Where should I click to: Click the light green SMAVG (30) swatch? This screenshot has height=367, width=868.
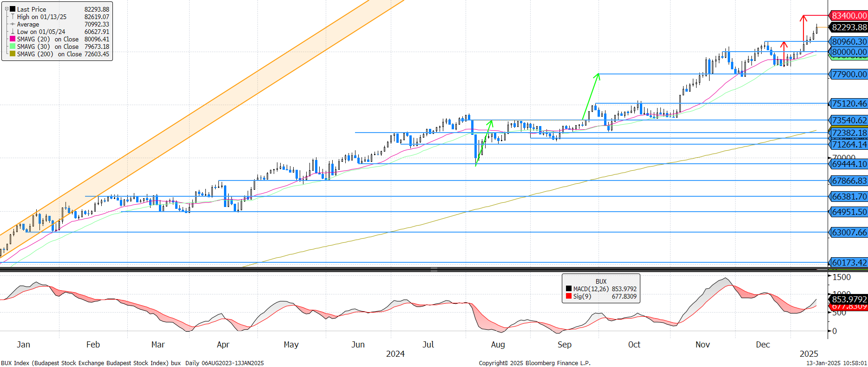(13, 47)
